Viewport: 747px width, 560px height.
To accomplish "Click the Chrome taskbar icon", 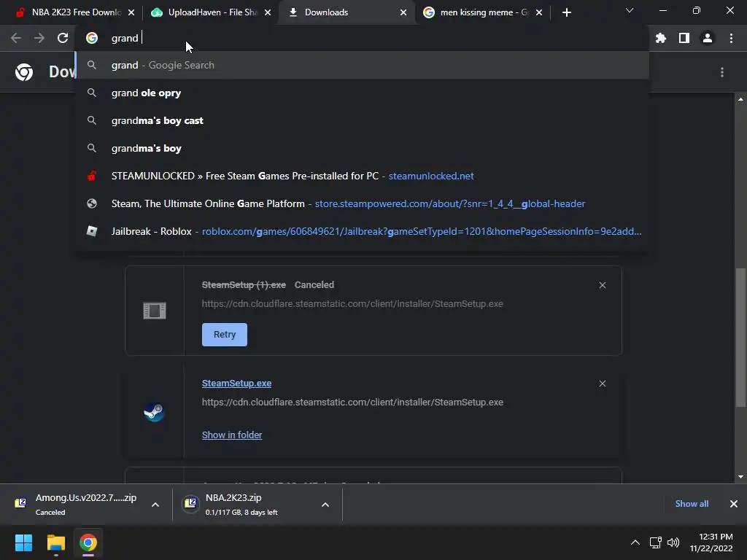I will coord(88,542).
